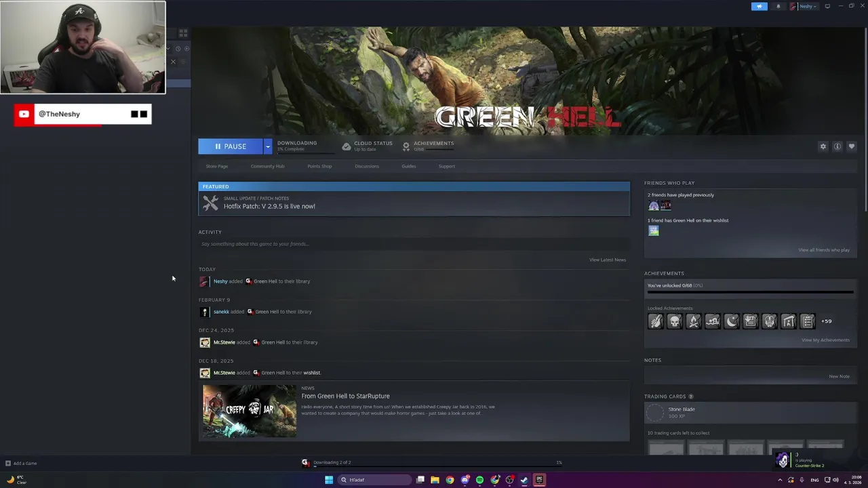Viewport: 868px width, 488px height.
Task: Show +59 more locked achievements
Action: [x=826, y=321]
